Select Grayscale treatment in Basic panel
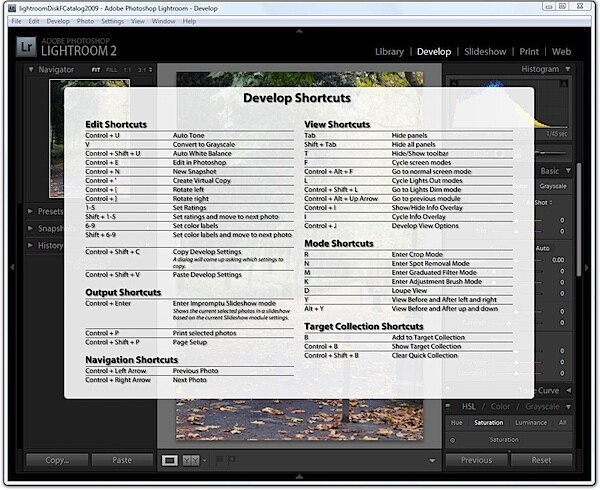This screenshot has width=600, height=490. [553, 186]
